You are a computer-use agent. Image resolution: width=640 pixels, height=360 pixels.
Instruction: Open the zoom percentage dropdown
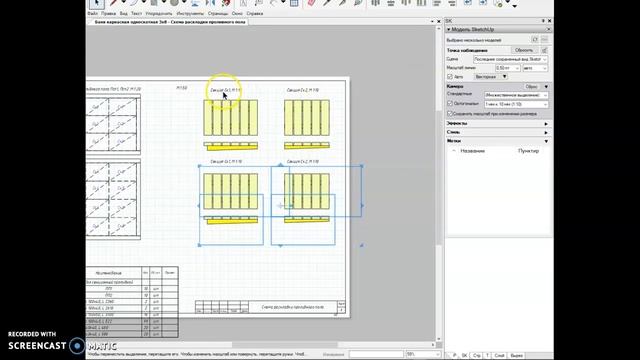click(423, 354)
